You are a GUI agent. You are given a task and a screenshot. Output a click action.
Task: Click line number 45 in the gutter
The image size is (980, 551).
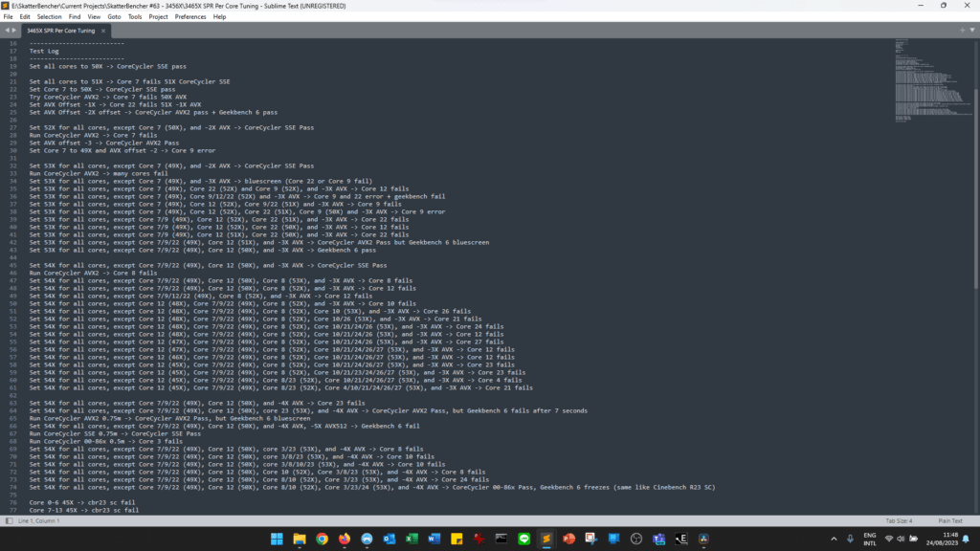coord(13,266)
